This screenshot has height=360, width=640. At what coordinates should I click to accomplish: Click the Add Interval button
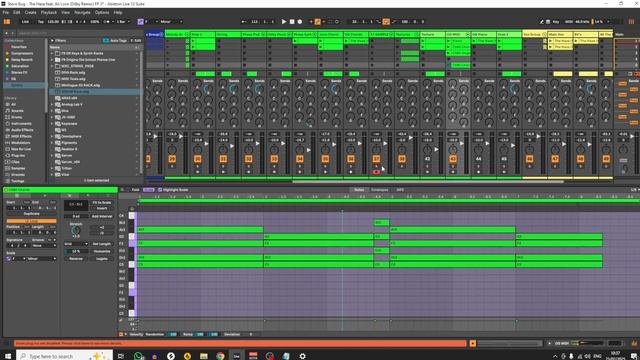[102, 216]
